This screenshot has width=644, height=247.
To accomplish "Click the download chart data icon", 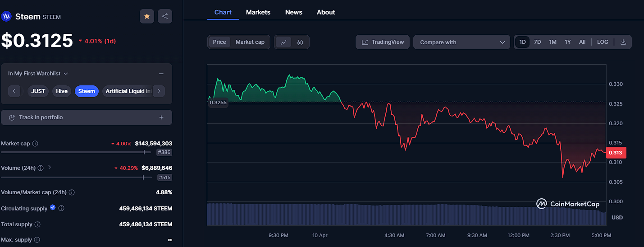I will tap(623, 42).
